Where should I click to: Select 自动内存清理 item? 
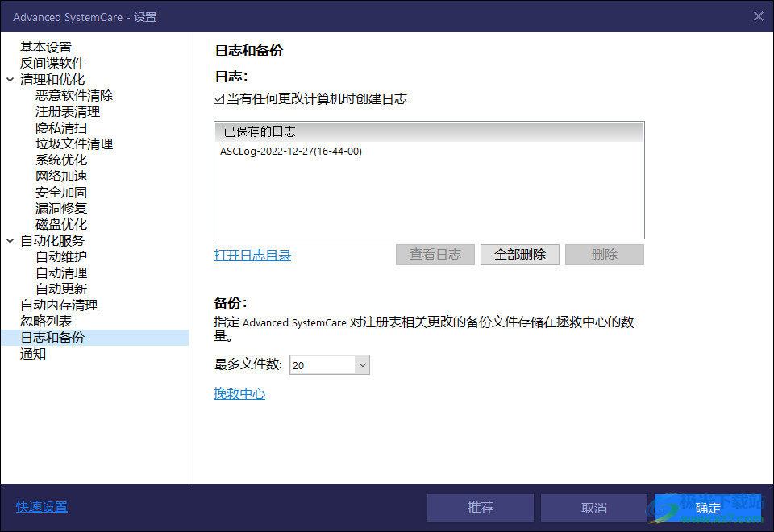tap(59, 305)
